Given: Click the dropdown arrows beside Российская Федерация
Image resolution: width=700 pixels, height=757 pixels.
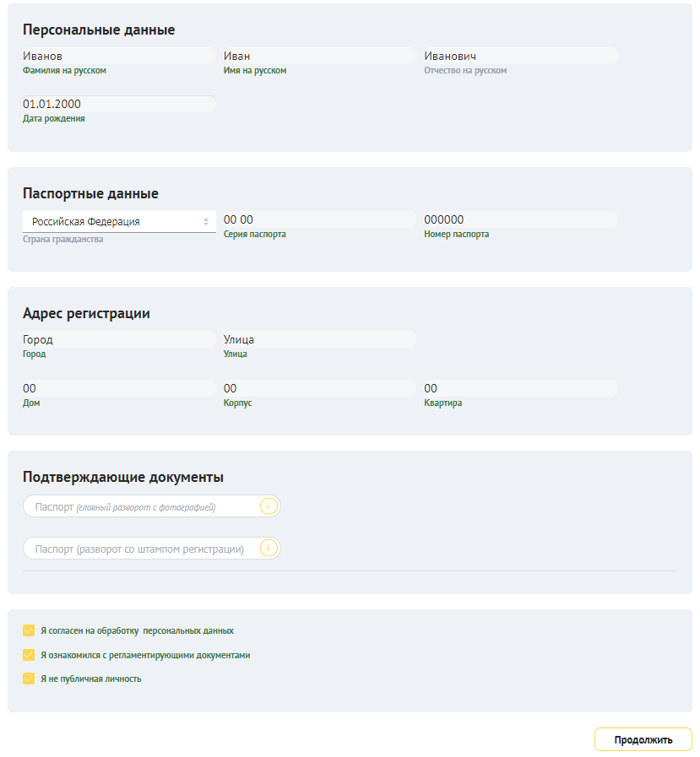Looking at the screenshot, I should coord(206,222).
